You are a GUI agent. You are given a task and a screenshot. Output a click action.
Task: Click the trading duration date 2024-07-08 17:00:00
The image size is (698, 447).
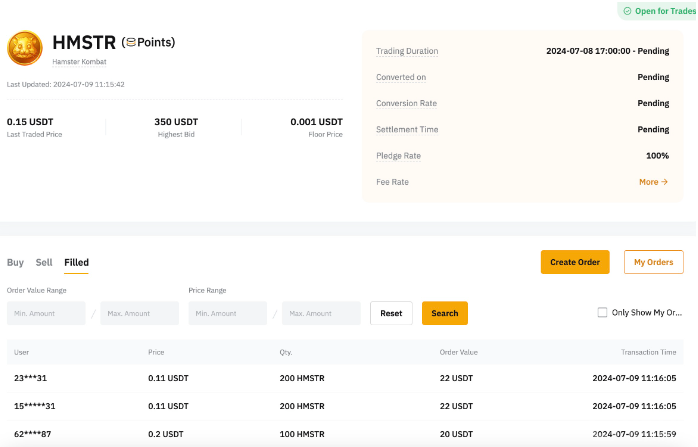(x=588, y=51)
